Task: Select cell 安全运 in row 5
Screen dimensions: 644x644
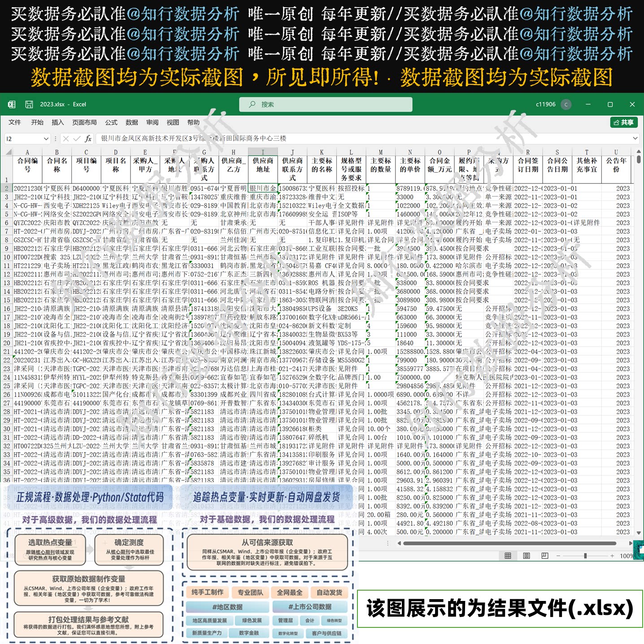Action: pos(322,214)
